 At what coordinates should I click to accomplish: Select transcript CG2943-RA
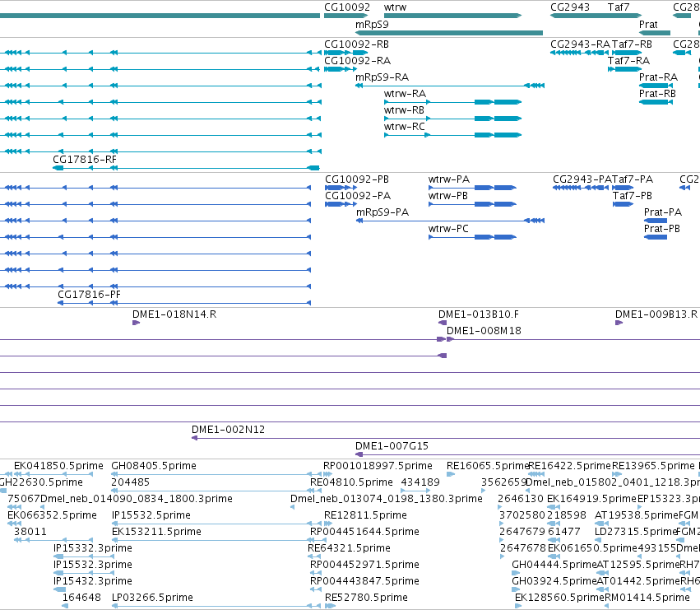[x=580, y=44]
